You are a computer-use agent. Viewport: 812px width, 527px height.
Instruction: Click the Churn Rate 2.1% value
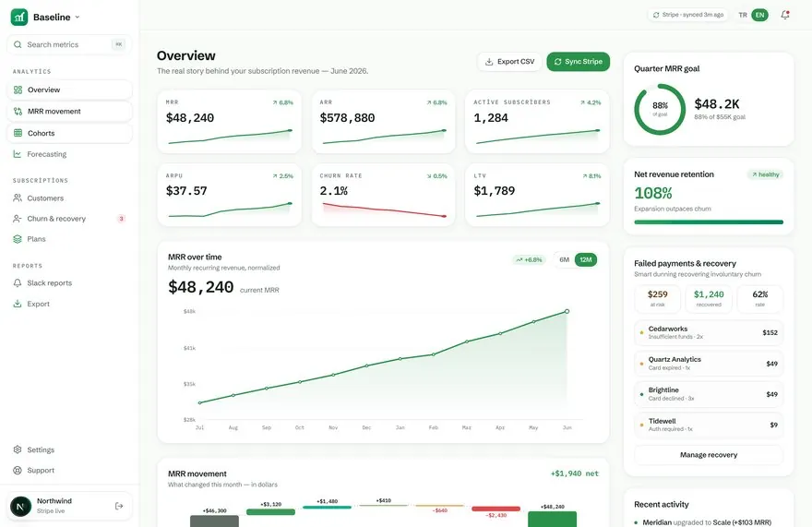tap(333, 191)
